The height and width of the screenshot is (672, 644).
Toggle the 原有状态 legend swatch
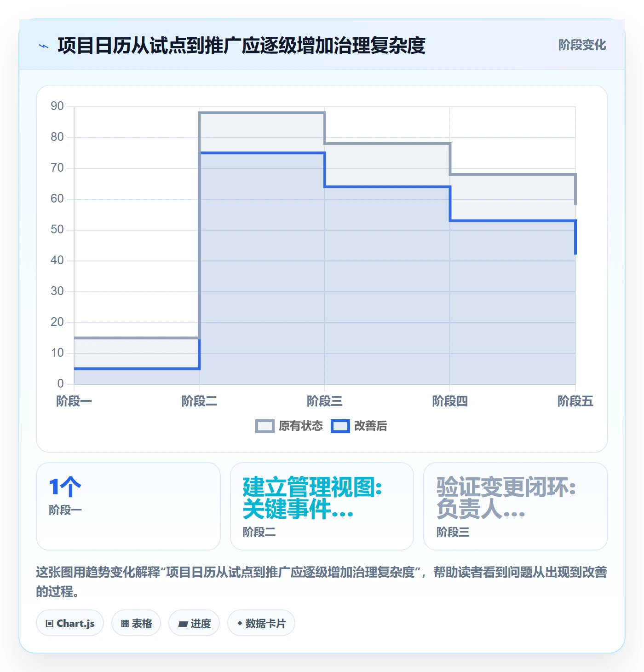coord(264,426)
